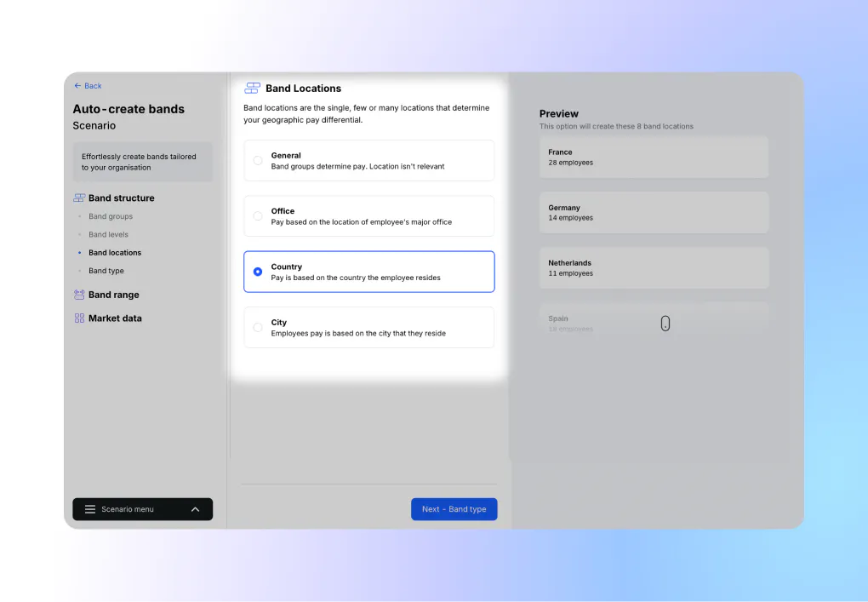Click the Band range section icon

coord(79,295)
